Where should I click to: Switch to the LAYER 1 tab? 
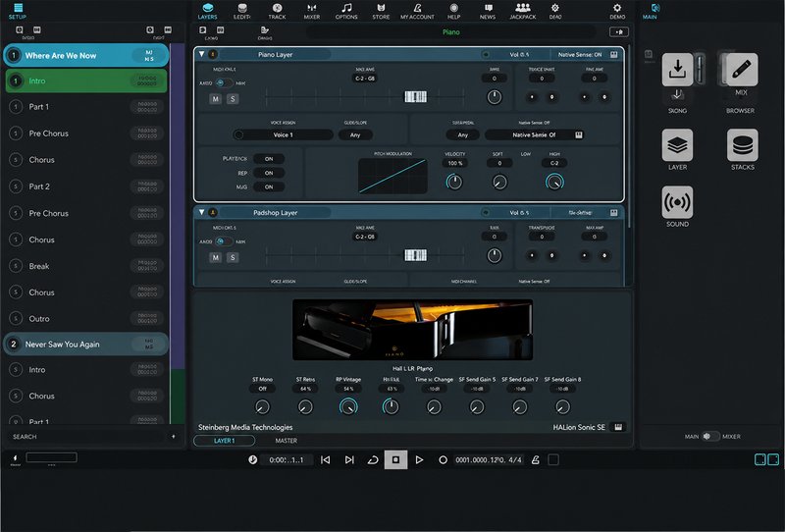pos(225,441)
